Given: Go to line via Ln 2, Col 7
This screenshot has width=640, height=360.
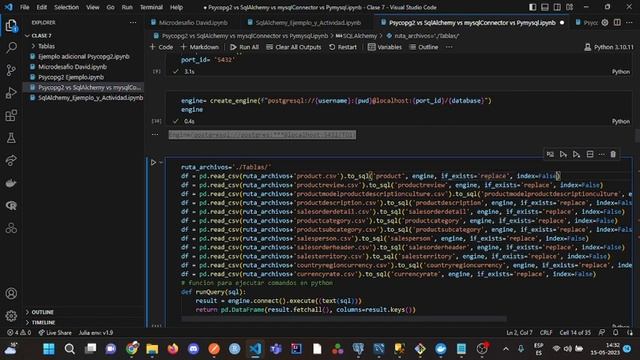Looking at the screenshot, I should 519,333.
